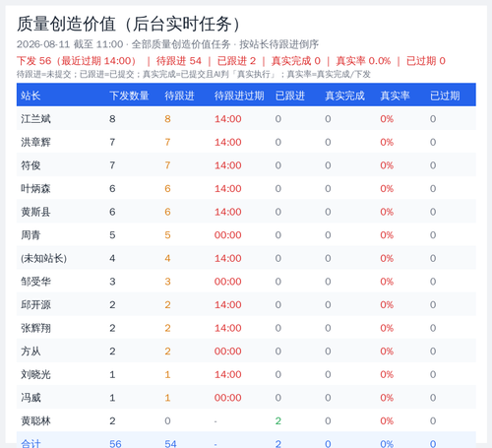Click the 合计 total row label
The width and height of the screenshot is (492, 448).
tap(31, 444)
